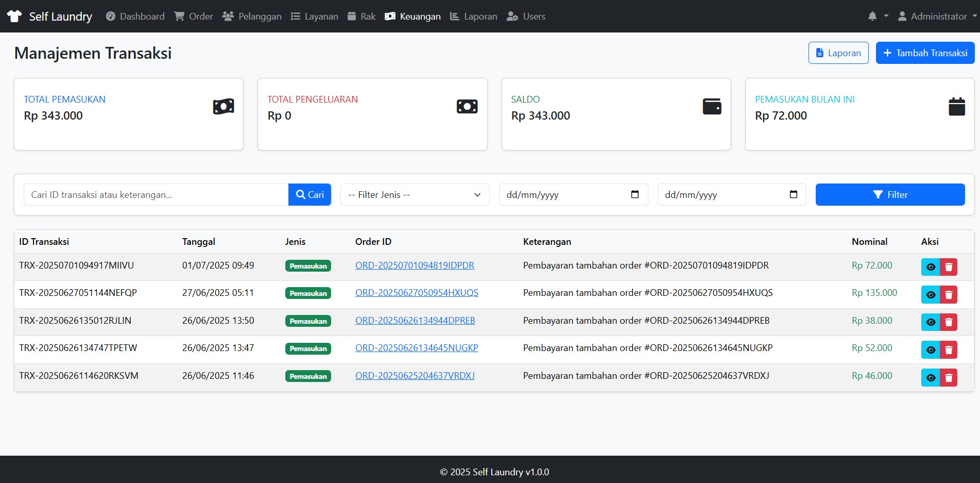Click the first dd/mm/yyyy start date field
The height and width of the screenshot is (483, 980).
click(x=573, y=194)
